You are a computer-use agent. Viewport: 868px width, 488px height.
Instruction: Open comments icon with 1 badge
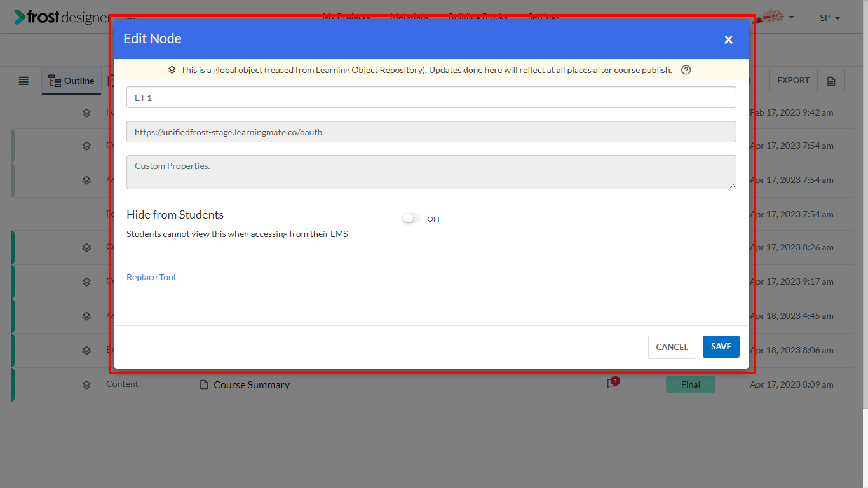pyautogui.click(x=612, y=383)
